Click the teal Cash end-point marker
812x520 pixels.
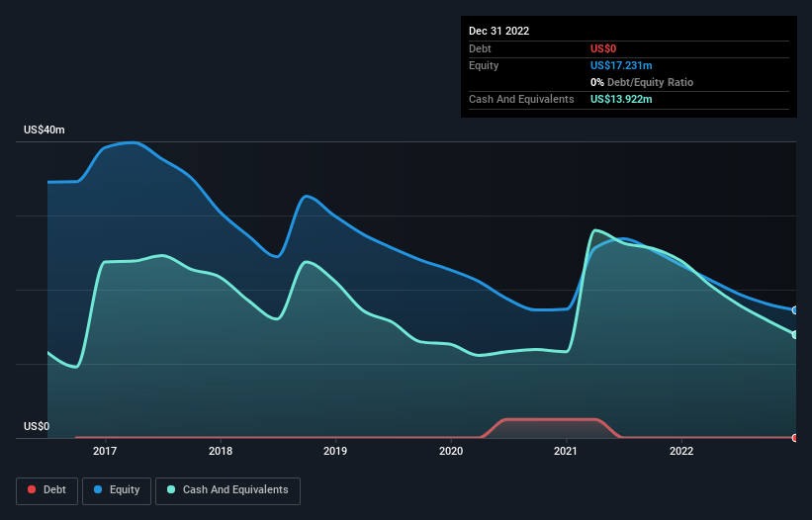tap(795, 335)
